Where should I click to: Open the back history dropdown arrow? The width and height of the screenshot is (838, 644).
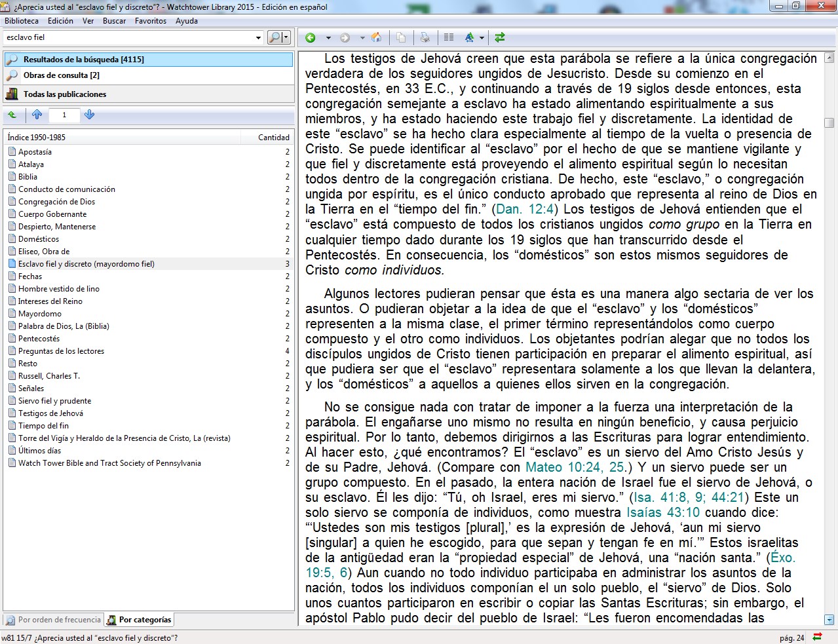click(x=328, y=38)
